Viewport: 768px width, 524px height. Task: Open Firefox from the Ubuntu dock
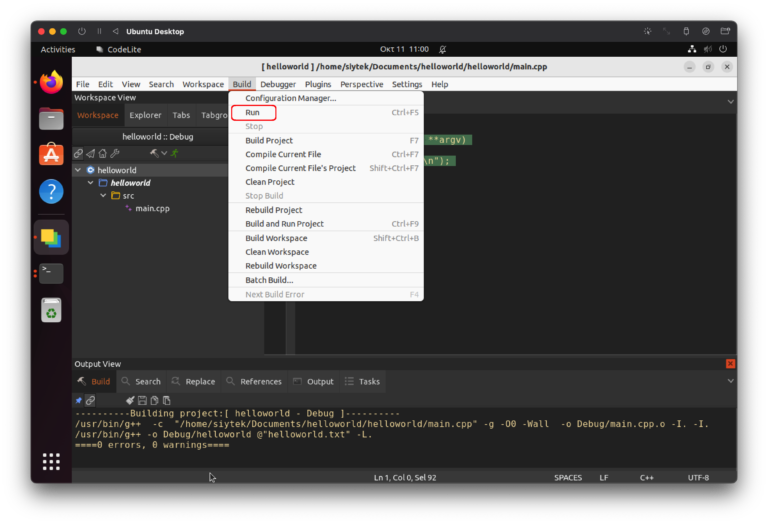pyautogui.click(x=51, y=82)
